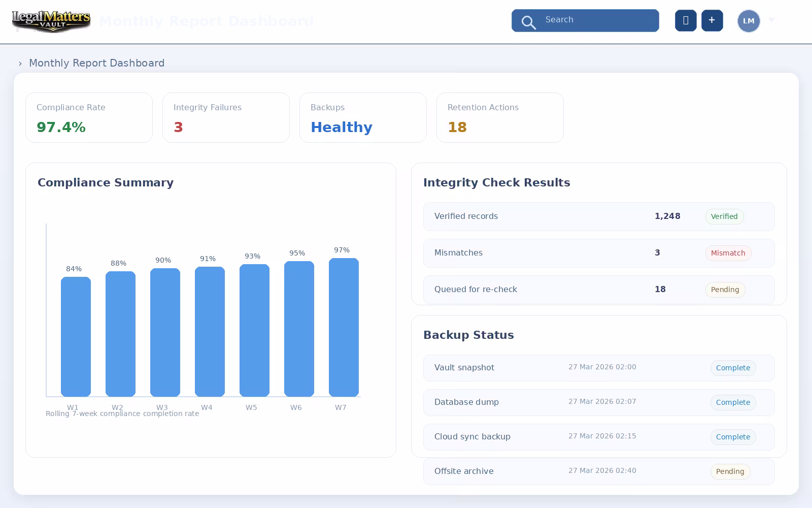Open the Backups Healthy card
Image resolution: width=812 pixels, height=508 pixels.
pyautogui.click(x=363, y=117)
